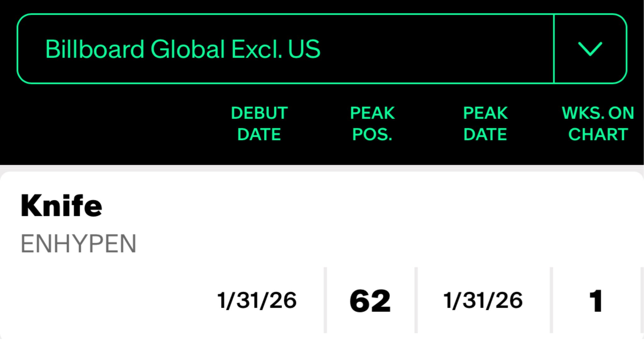Click the DEBUT DATE column header
The image size is (644, 341).
coord(259,124)
